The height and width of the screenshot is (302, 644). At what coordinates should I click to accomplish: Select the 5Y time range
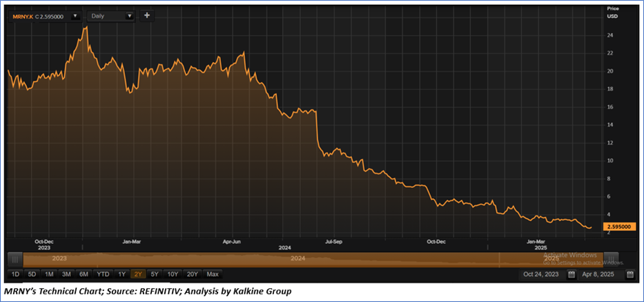coord(155,274)
